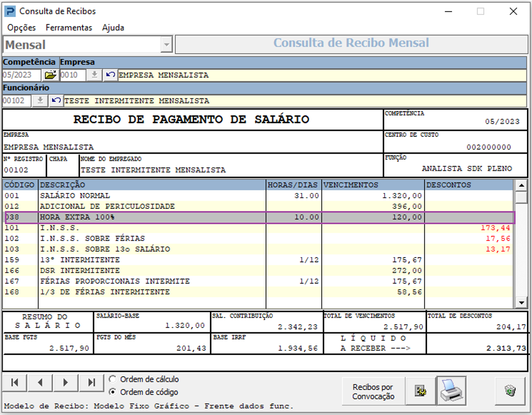This screenshot has height=415, width=532.
Task: Select Ordem de cálculo radio button
Action: click(x=113, y=379)
